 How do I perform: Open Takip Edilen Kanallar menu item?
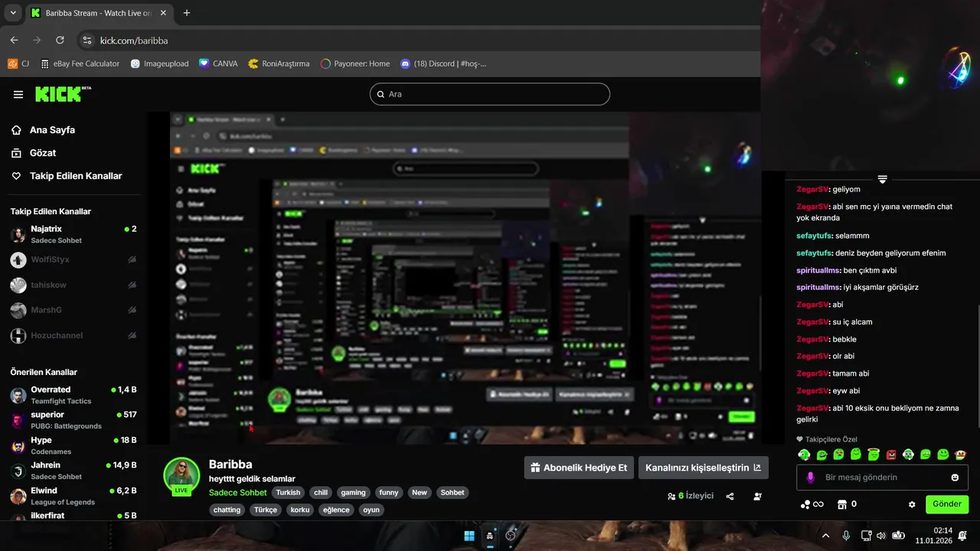point(67,176)
